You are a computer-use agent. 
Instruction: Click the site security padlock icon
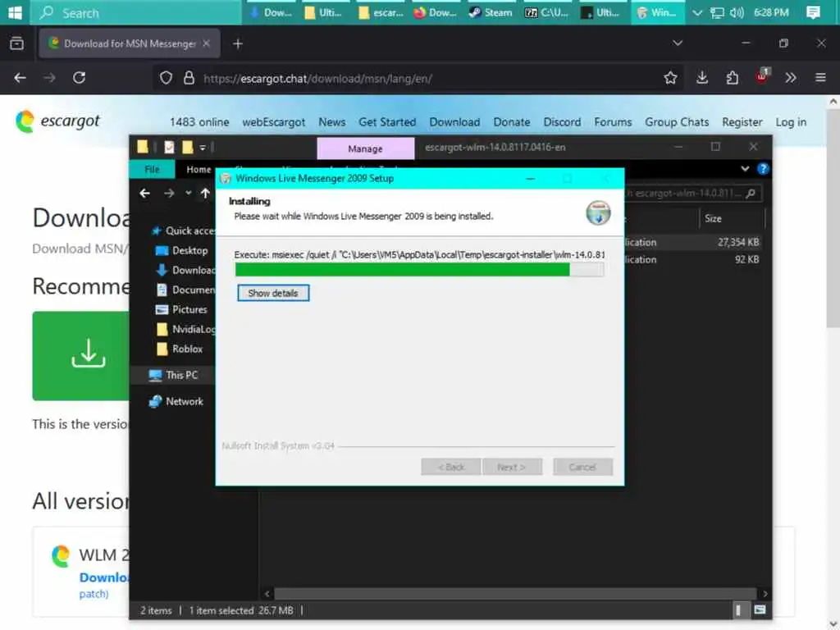189,78
